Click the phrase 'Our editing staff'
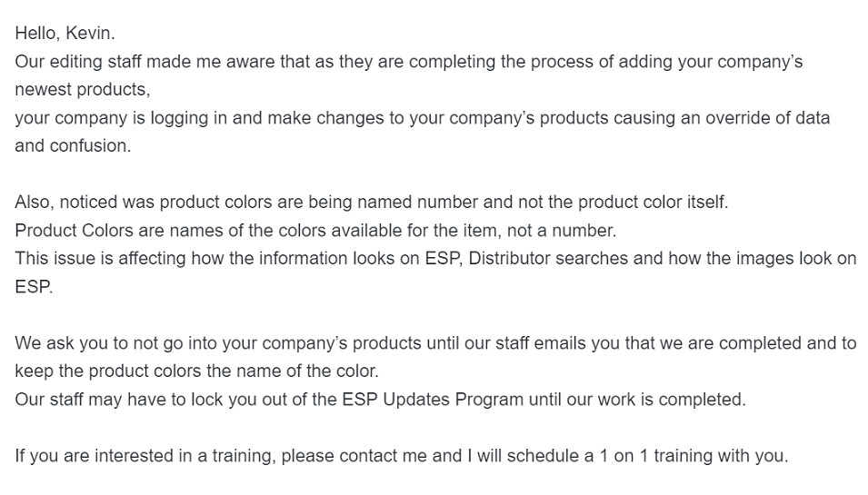Screen dimensions: 868x495 (78, 62)
